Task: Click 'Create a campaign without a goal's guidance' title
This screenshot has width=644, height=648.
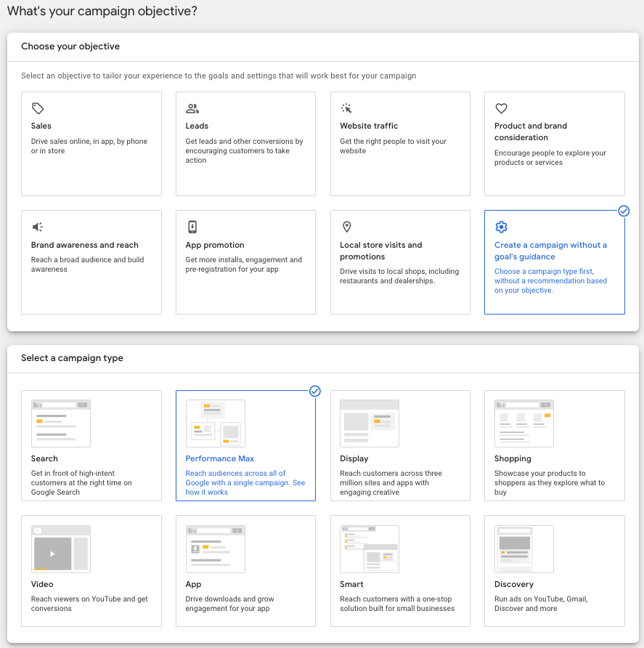Action: [550, 251]
